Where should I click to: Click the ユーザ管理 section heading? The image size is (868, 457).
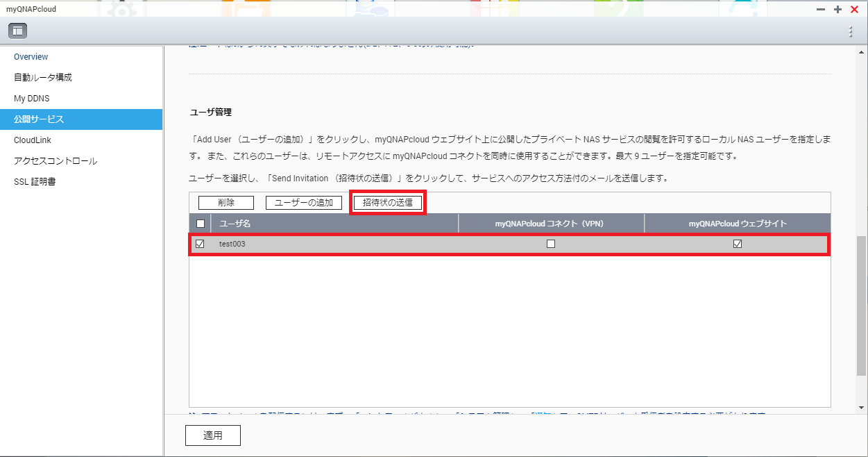pos(211,112)
